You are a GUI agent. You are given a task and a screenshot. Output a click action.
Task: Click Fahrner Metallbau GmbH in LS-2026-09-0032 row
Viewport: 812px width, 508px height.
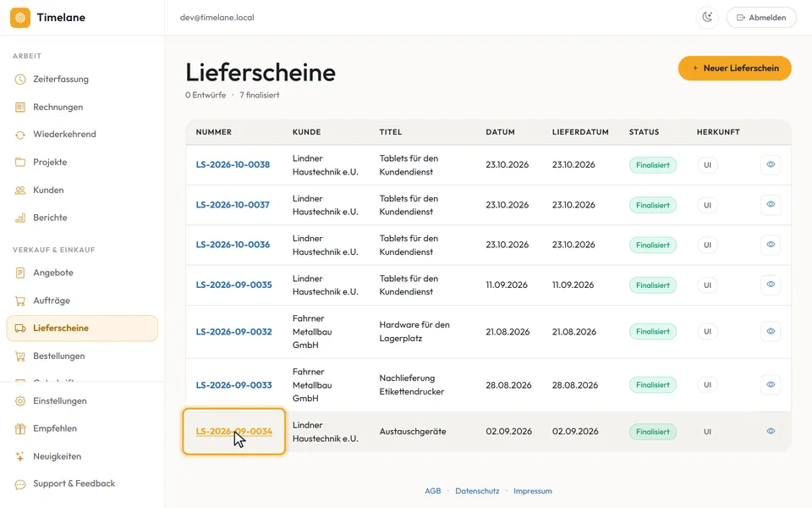click(x=312, y=332)
